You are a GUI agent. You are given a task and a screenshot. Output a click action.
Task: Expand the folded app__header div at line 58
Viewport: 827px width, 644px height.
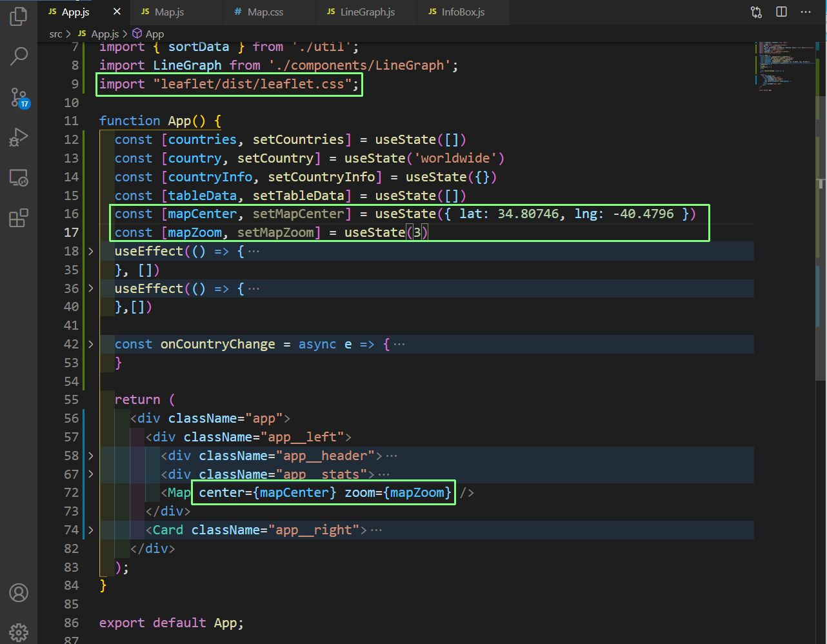coord(91,456)
